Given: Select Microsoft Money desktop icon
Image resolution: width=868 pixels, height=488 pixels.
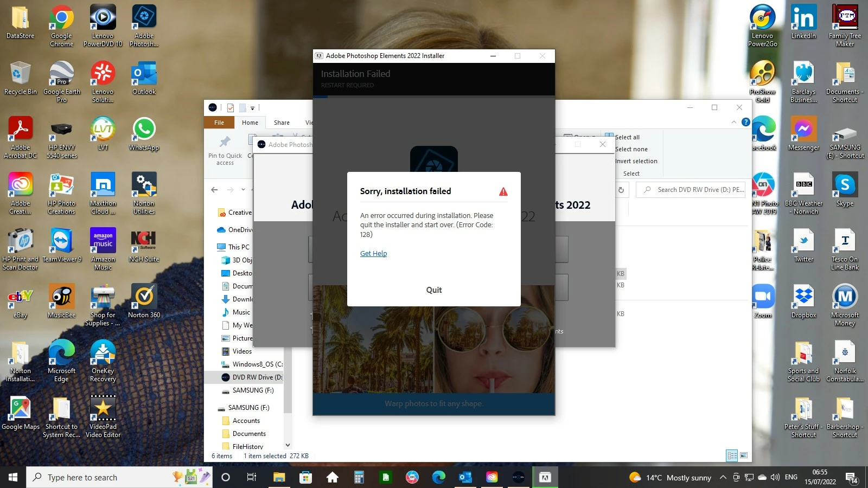Looking at the screenshot, I should coord(845,305).
